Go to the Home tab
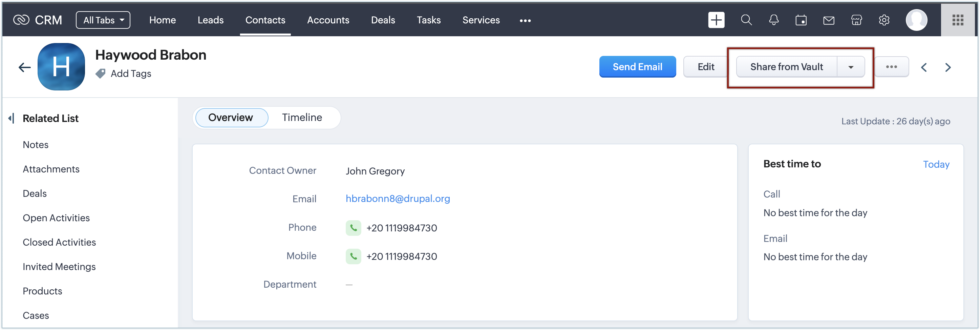Image resolution: width=980 pixels, height=330 pixels. [x=163, y=20]
